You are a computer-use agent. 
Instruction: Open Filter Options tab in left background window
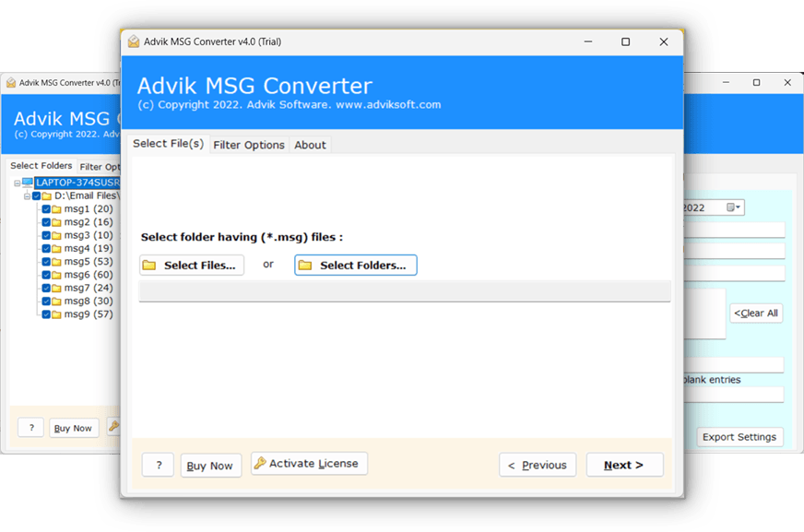pyautogui.click(x=100, y=167)
